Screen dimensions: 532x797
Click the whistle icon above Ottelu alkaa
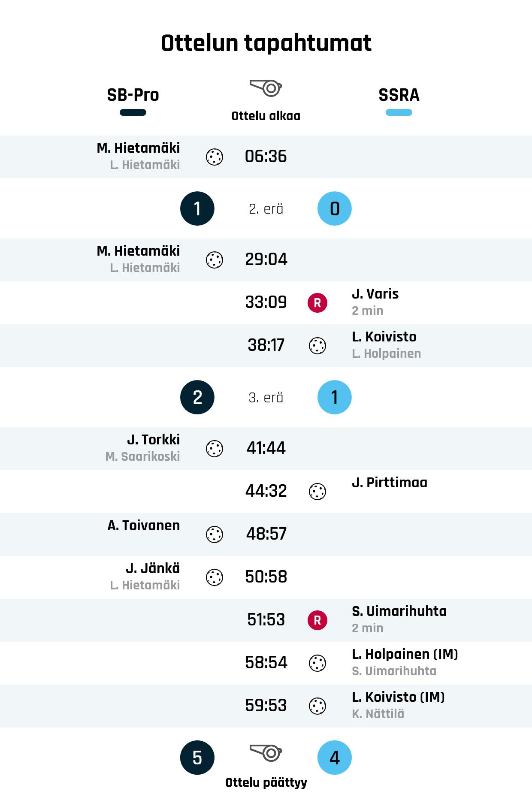[x=266, y=88]
